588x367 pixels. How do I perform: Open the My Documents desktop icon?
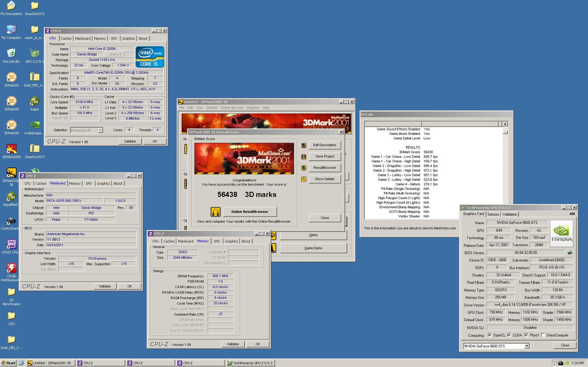(11, 8)
